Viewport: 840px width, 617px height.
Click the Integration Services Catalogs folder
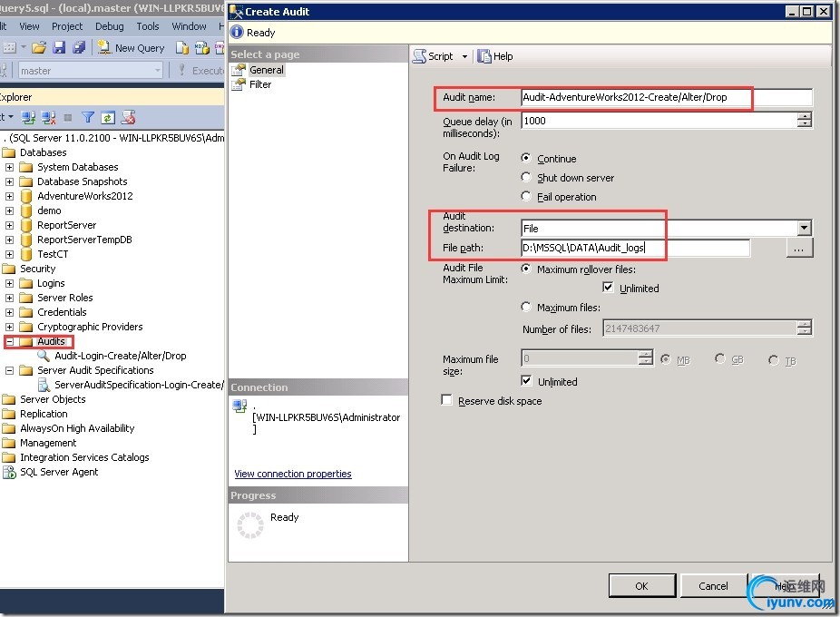point(84,457)
